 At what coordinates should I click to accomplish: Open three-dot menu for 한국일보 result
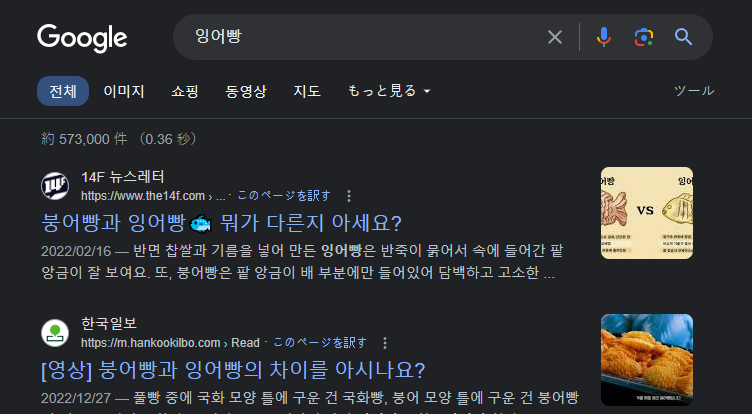[385, 343]
